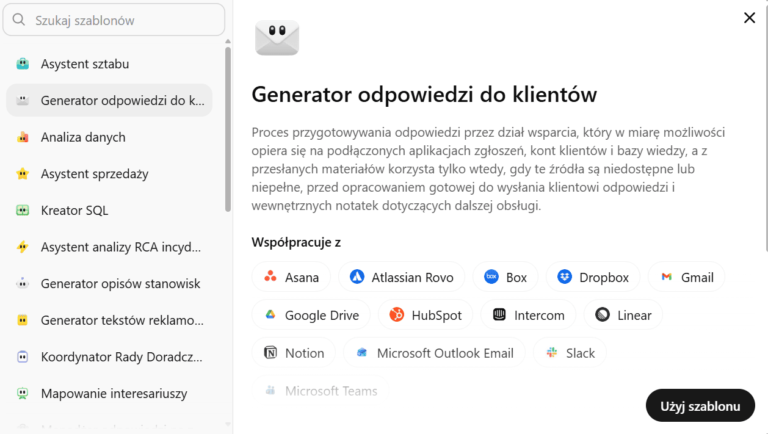
Task: Click the magnifier search icon
Action: [19, 20]
